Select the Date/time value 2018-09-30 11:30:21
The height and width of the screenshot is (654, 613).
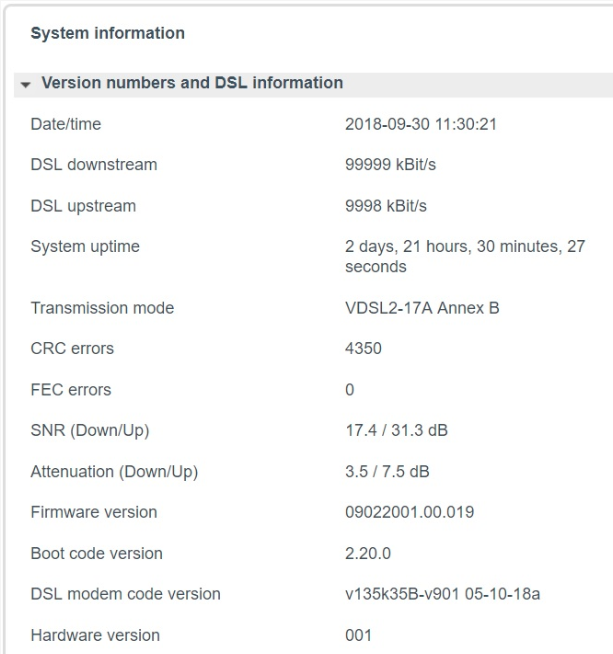click(x=421, y=124)
